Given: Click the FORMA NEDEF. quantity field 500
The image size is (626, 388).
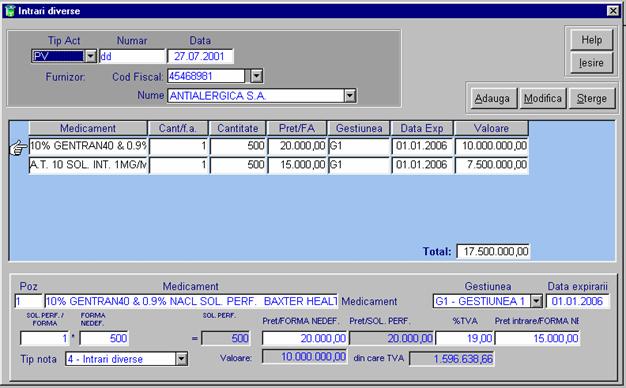Looking at the screenshot, I should point(104,338).
